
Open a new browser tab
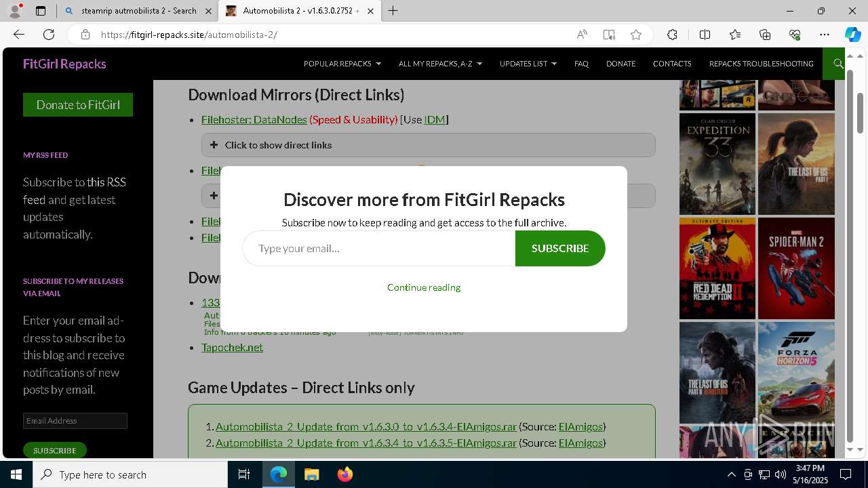393,11
